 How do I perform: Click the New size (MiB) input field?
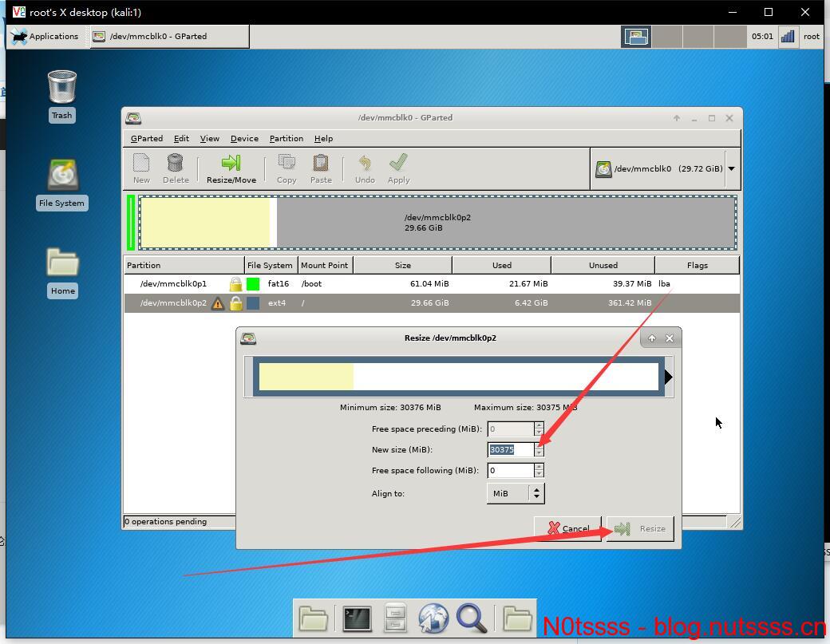click(511, 450)
